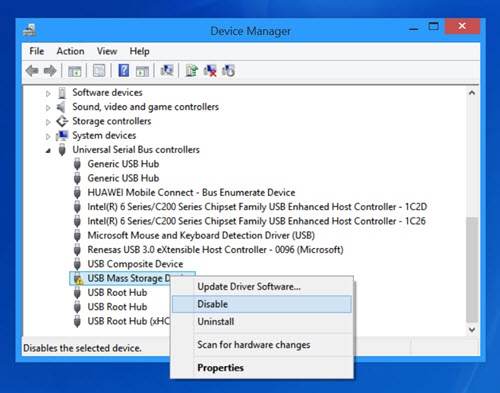Select HUAWEI Mobile Connect - Bus Enumerate Device

191,193
